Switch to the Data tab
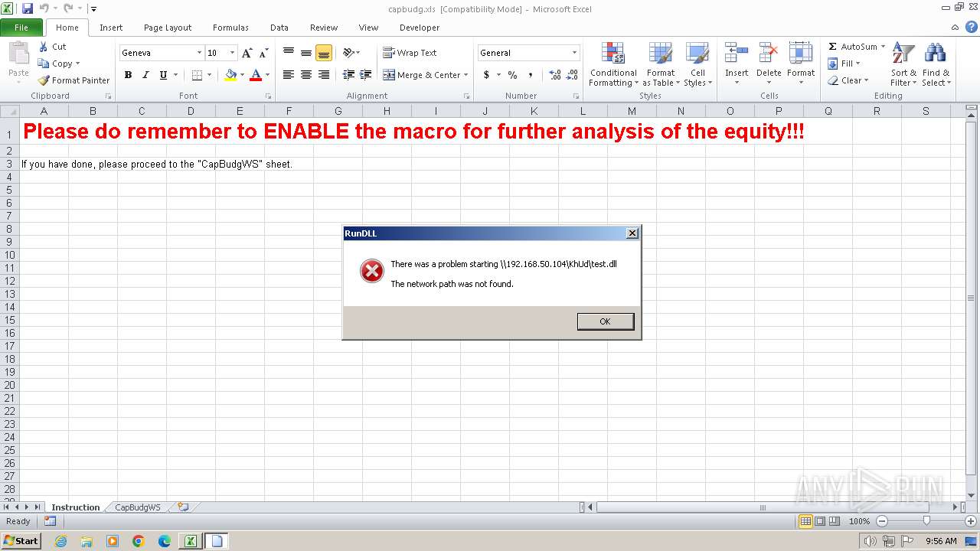Screen dimensions: 980x551 [279, 28]
